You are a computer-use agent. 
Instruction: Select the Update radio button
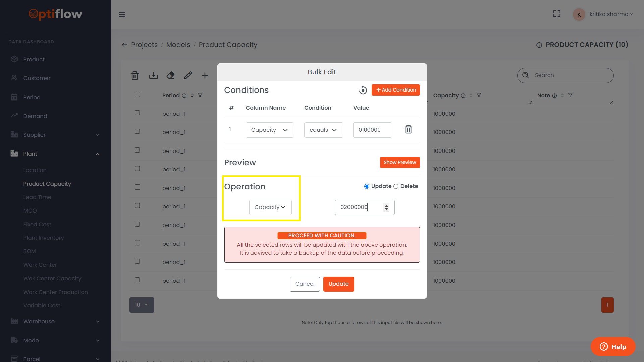point(367,186)
